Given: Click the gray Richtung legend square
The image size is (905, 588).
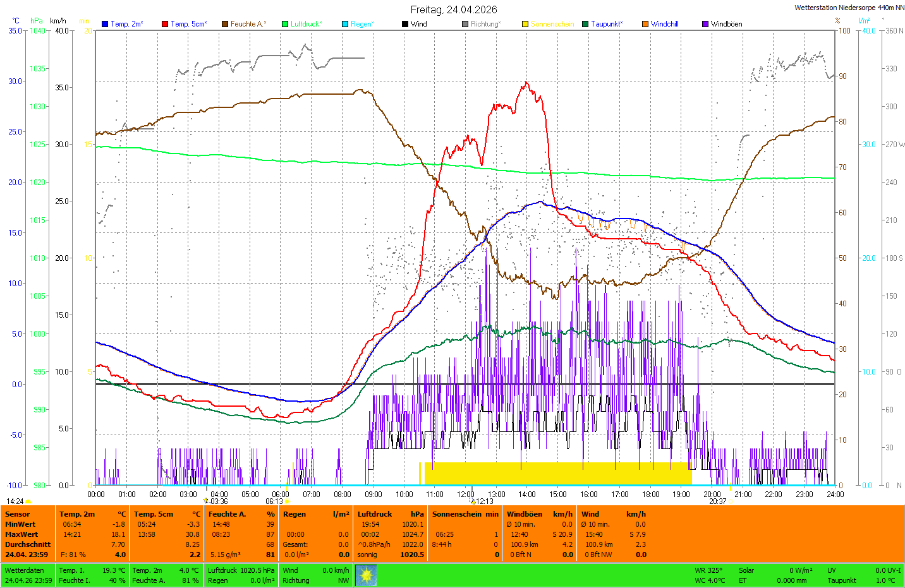Looking at the screenshot, I should coord(465,24).
